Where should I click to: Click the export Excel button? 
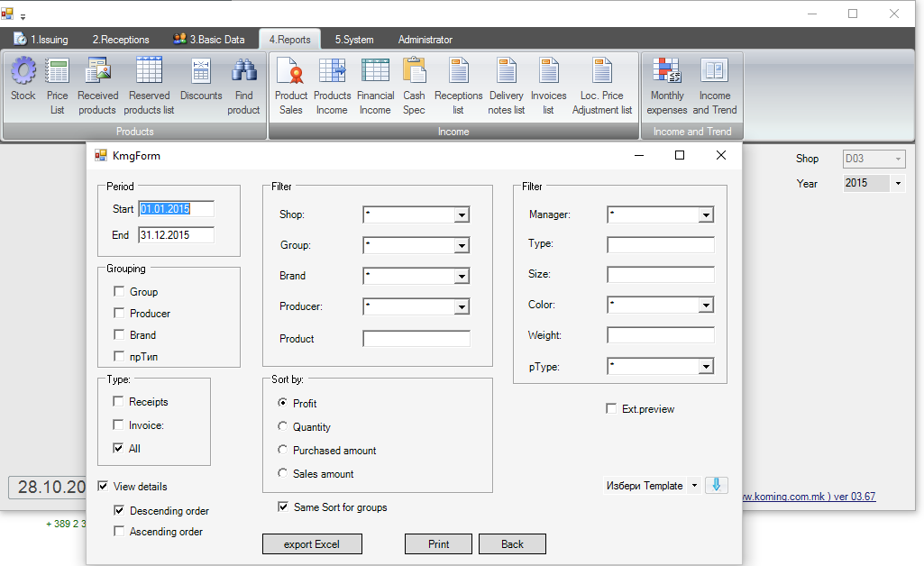click(x=312, y=544)
